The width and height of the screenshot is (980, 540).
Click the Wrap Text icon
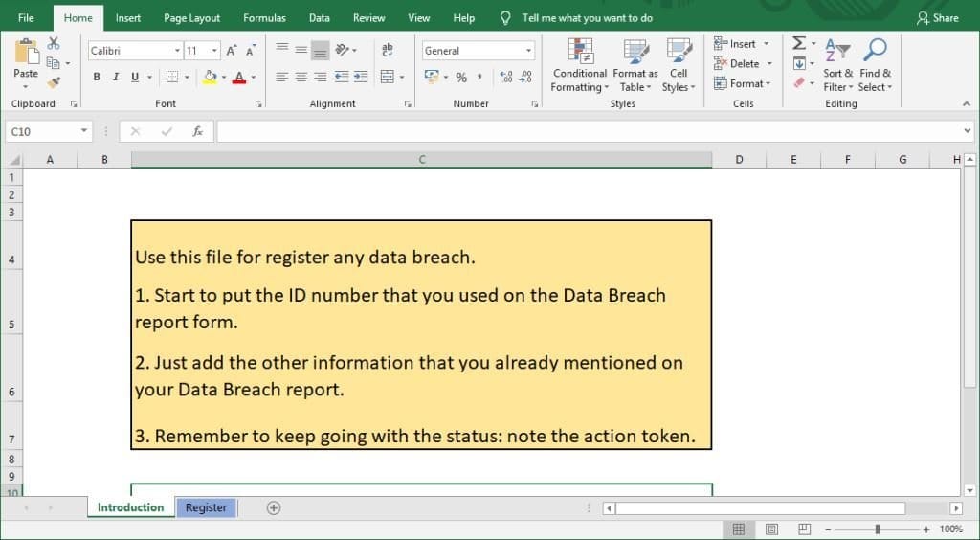point(388,50)
